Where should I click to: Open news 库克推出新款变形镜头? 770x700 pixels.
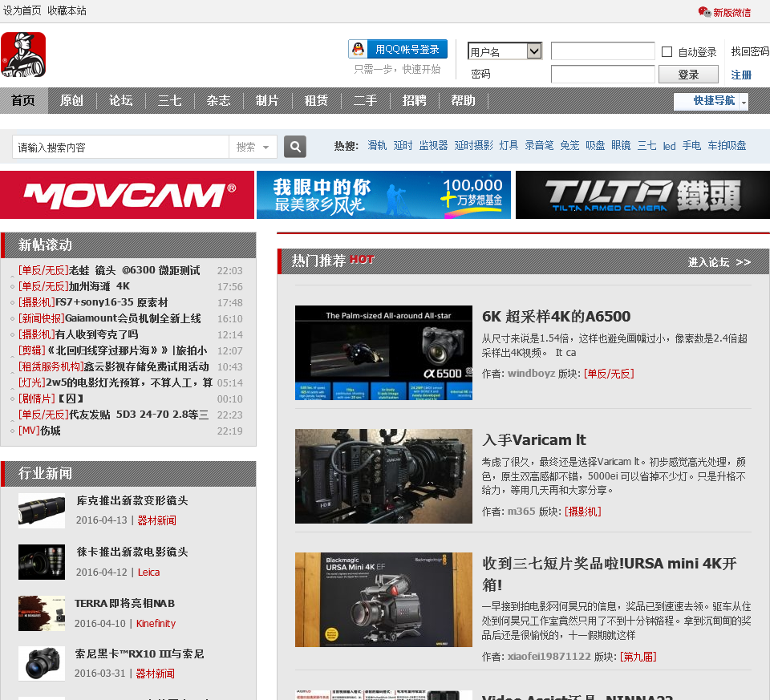click(x=132, y=500)
